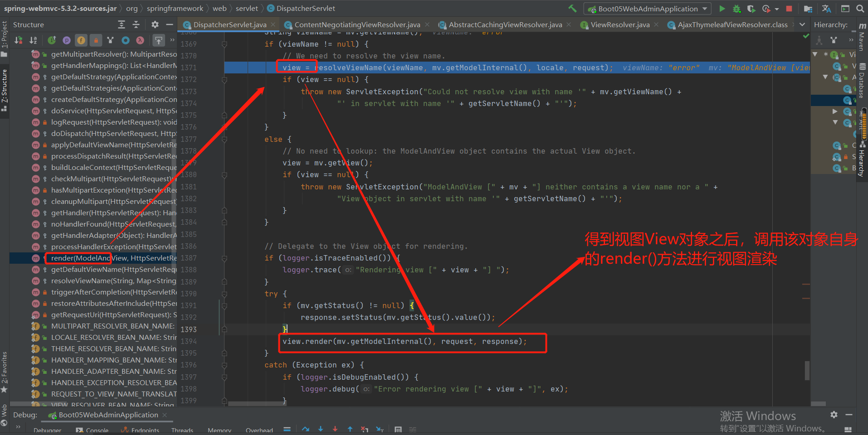Screen dimensions: 868x435
Task: Open the Endpoints tab in Debug panel
Action: click(141, 430)
